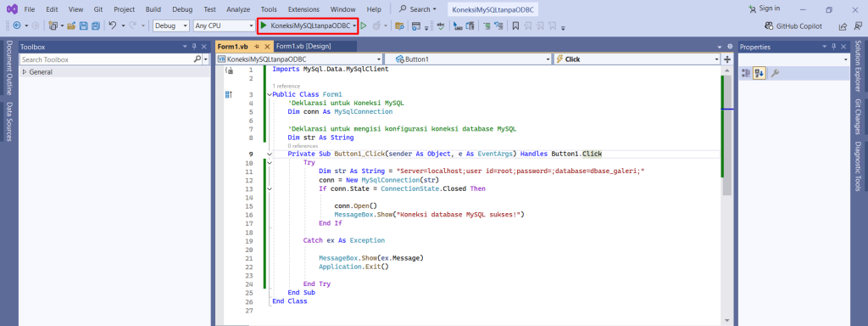Viewport: 868px width, 326px height.
Task: Click the Property Pages wrench icon
Action: point(775,73)
